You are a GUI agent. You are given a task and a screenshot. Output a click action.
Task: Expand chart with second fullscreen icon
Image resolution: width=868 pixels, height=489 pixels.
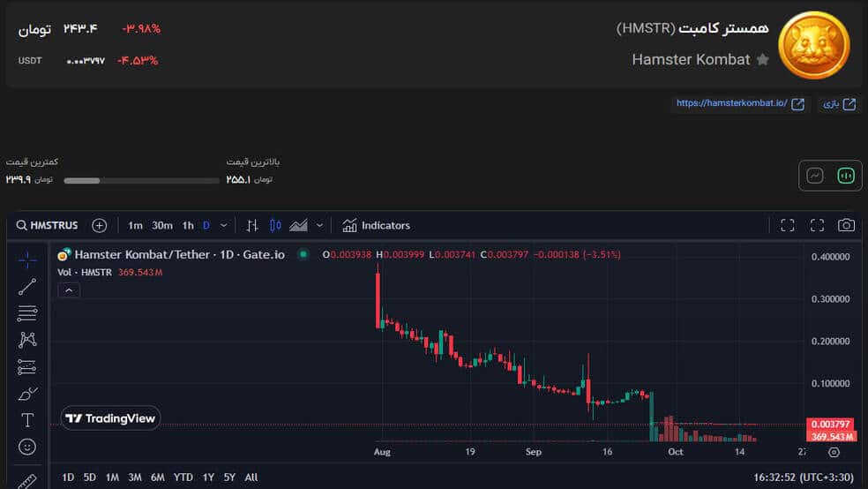pos(817,225)
